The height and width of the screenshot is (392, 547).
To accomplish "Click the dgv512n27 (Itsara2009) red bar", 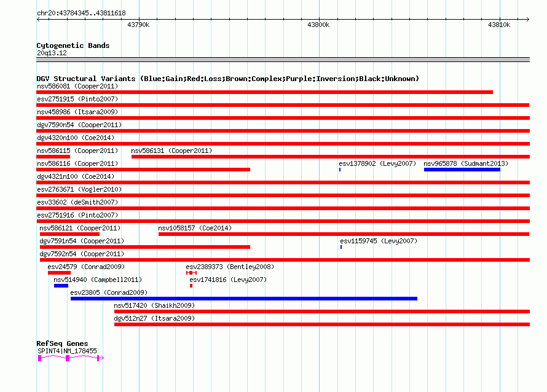I will 322,324.
